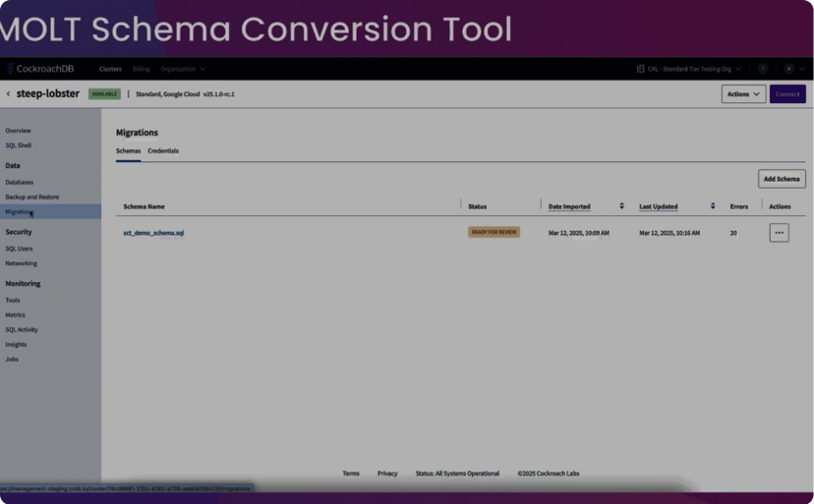Click the Add Schema button
814x504 pixels.
pos(782,179)
